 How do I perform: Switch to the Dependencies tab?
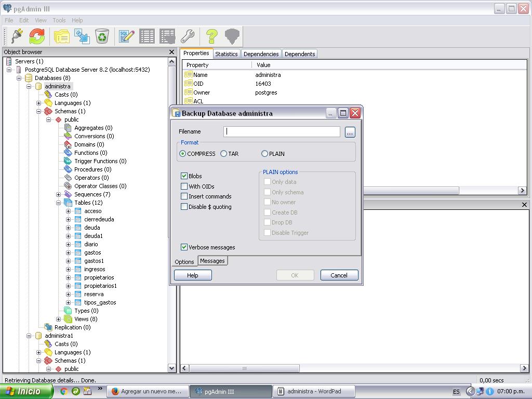(261, 54)
